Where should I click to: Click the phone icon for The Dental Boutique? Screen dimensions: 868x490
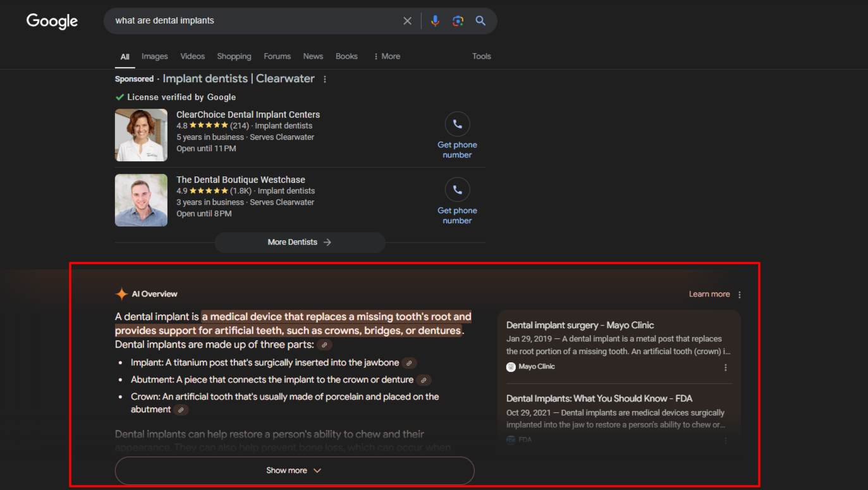click(458, 190)
